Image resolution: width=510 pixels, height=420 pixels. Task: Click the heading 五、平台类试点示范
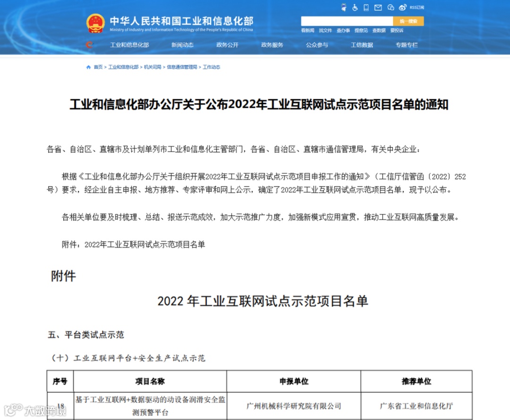click(86, 334)
